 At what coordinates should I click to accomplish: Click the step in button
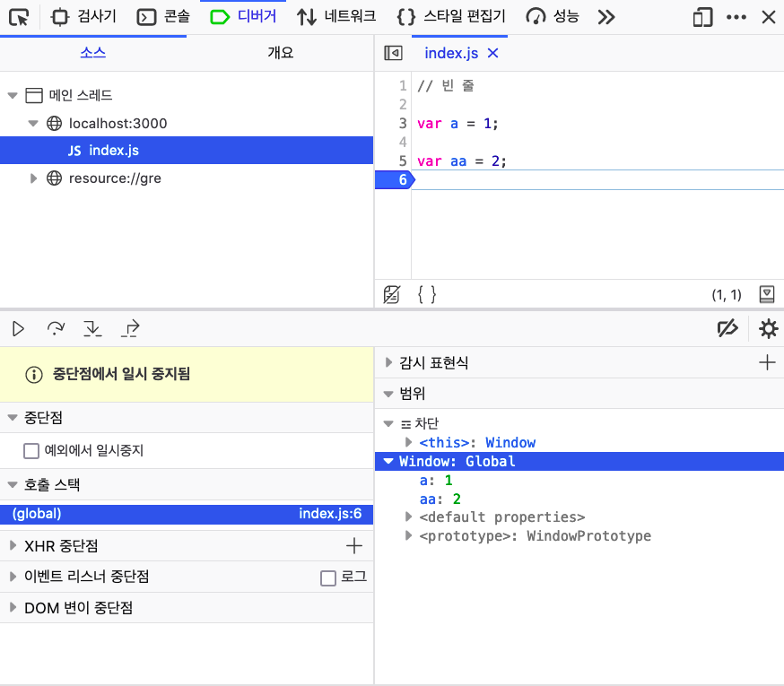tap(92, 328)
